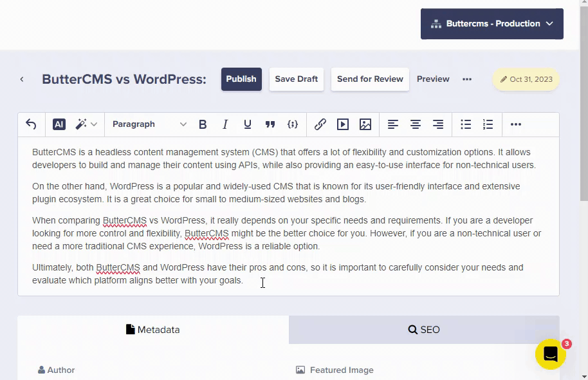
Task: Insert a media video
Action: click(x=343, y=124)
